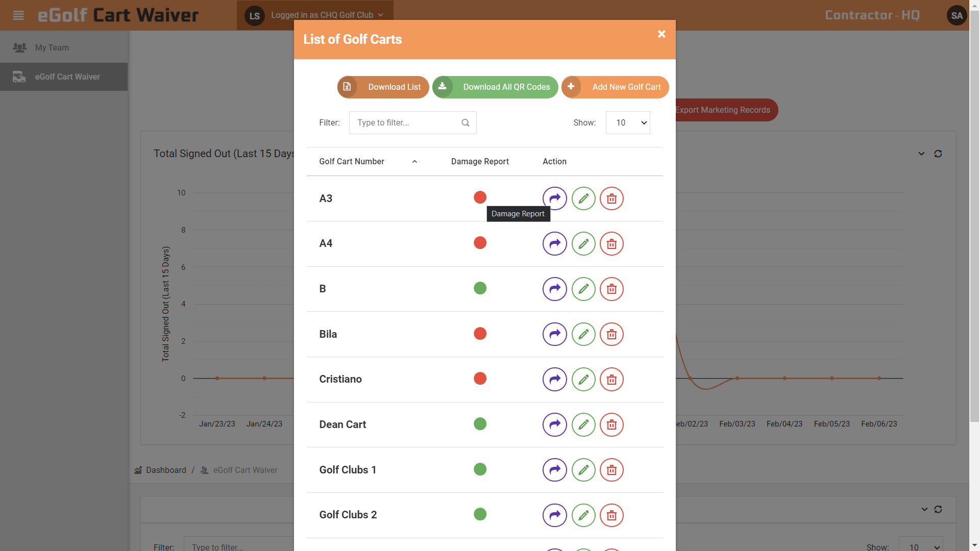Click the hamburger menu icon in header
Screen dimensions: 980x551
(18, 15)
